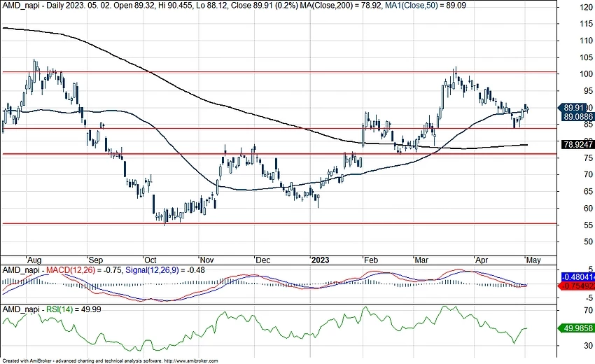Click the MA1(Close,50) = 89.09 title text

tap(425, 6)
